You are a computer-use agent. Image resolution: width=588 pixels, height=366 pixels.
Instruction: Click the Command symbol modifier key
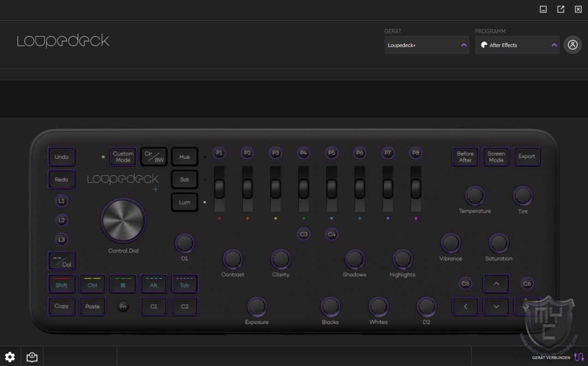(x=123, y=284)
